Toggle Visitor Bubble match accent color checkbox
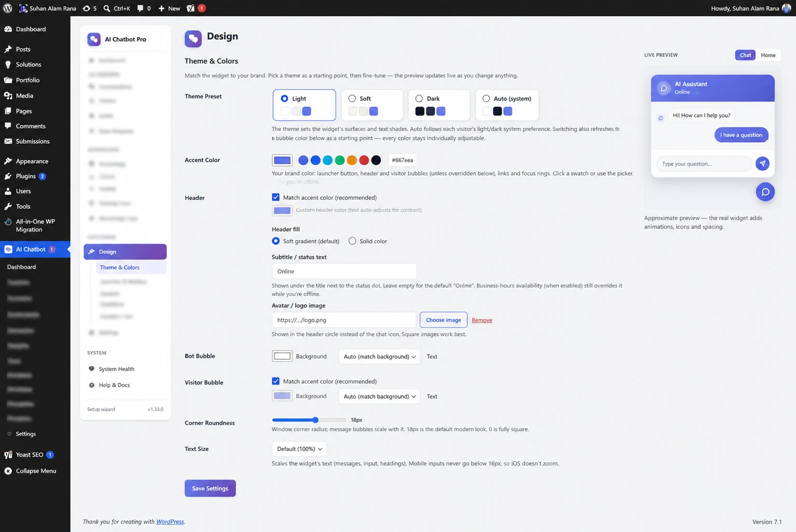This screenshot has height=532, width=796. tap(276, 381)
